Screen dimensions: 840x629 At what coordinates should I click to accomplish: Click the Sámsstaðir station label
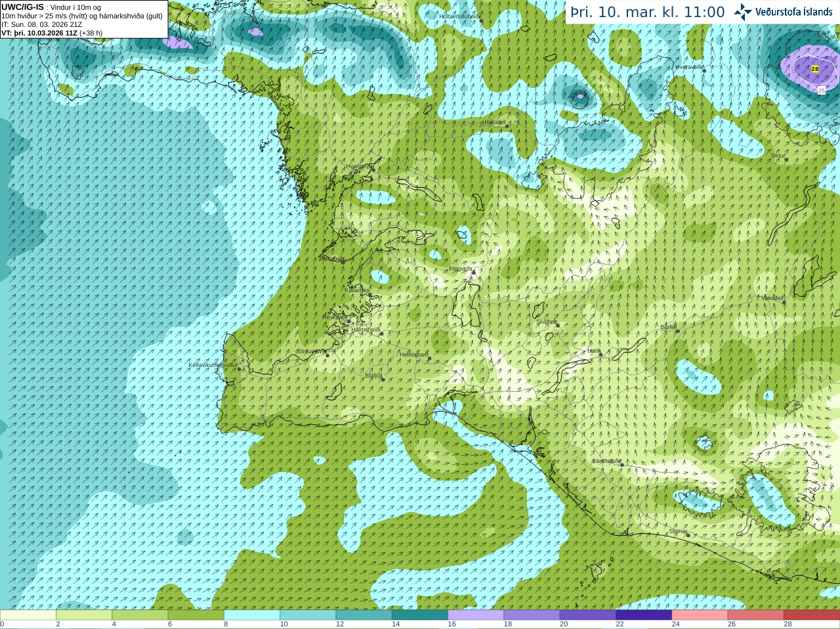606,461
